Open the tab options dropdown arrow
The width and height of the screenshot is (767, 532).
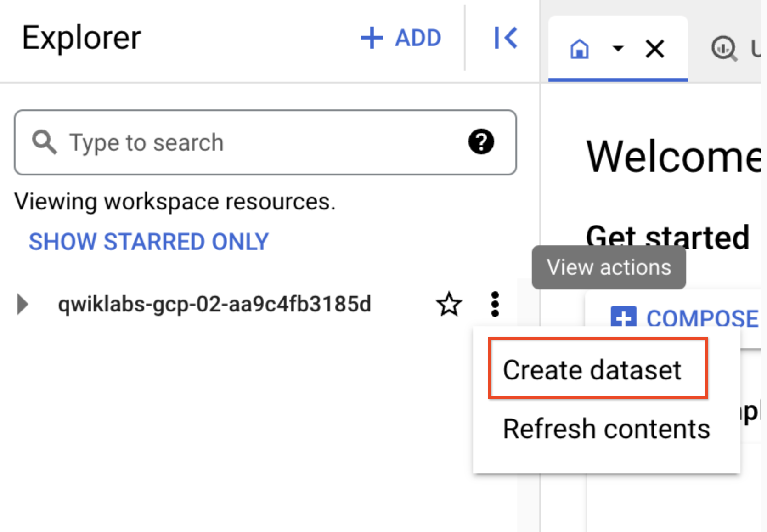click(618, 49)
